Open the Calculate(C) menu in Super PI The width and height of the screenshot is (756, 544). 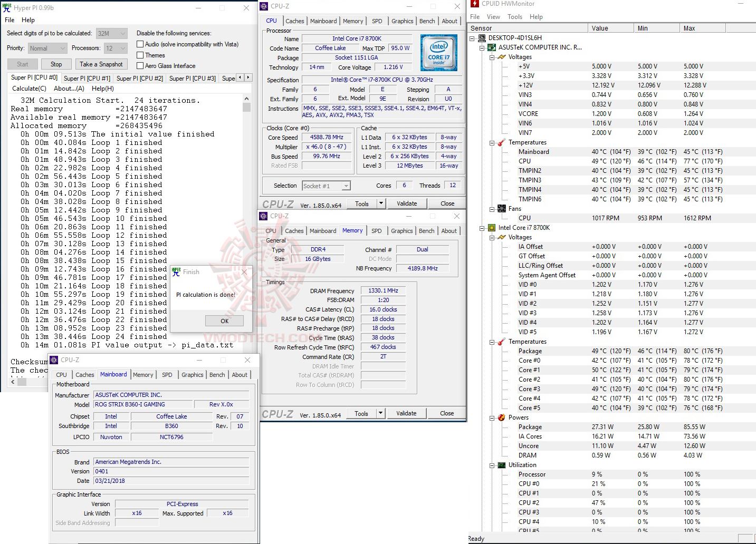pyautogui.click(x=29, y=89)
